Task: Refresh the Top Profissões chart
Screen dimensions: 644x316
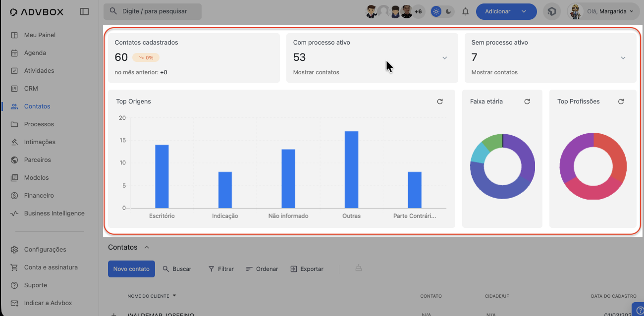Action: coord(621,102)
